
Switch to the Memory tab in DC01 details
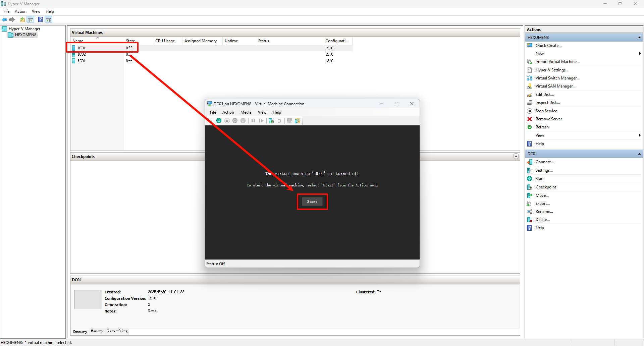pos(97,331)
